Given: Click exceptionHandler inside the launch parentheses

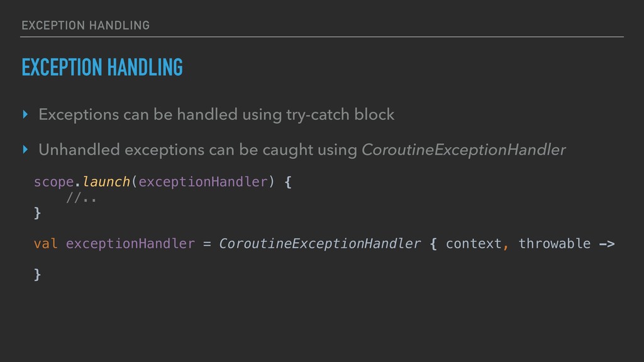Looking at the screenshot, I should 203,182.
